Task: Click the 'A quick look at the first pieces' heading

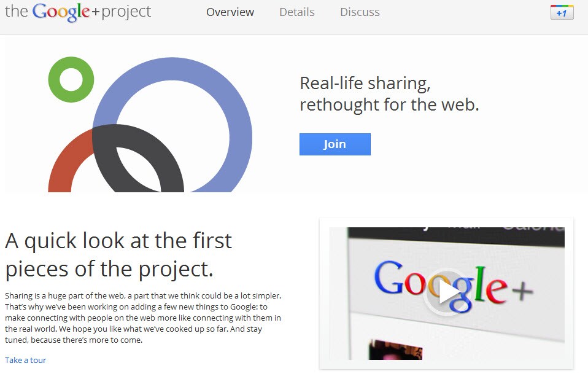Action: click(118, 255)
